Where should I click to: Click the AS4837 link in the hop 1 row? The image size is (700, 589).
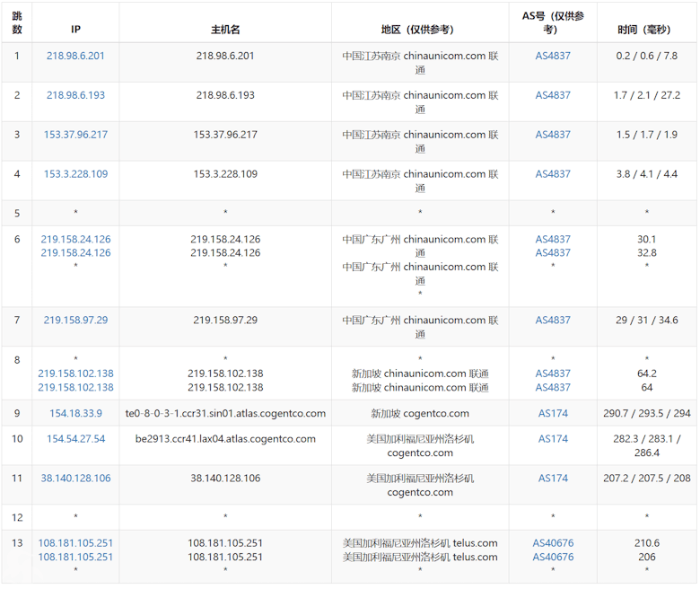point(553,56)
